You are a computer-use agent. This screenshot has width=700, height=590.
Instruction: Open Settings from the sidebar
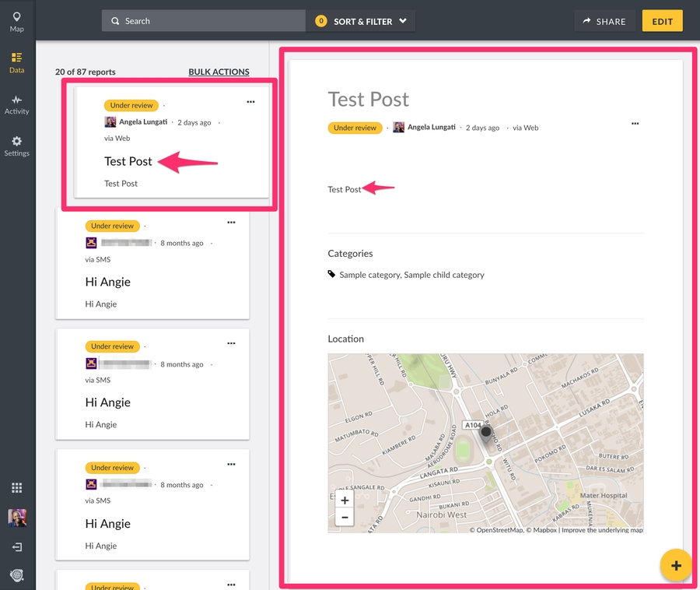pyautogui.click(x=17, y=146)
